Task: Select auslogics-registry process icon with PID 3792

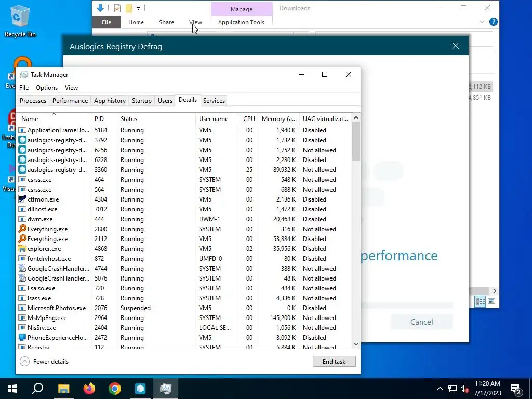Action: [x=22, y=140]
